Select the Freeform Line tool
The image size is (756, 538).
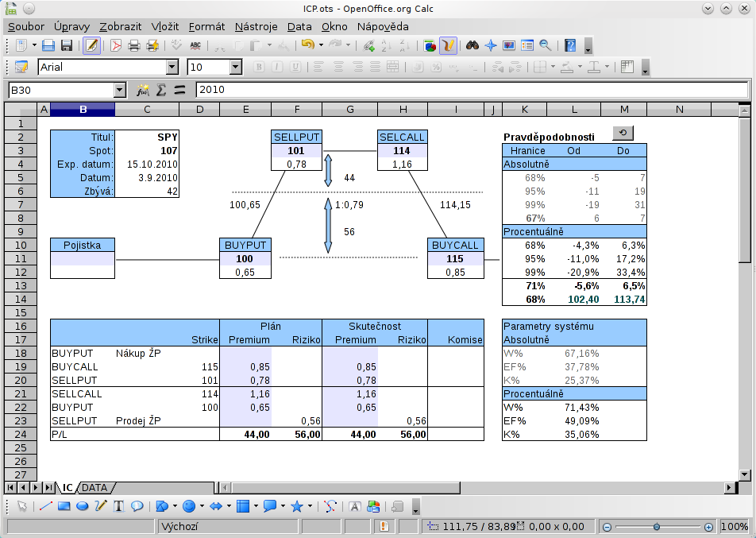[x=101, y=506]
